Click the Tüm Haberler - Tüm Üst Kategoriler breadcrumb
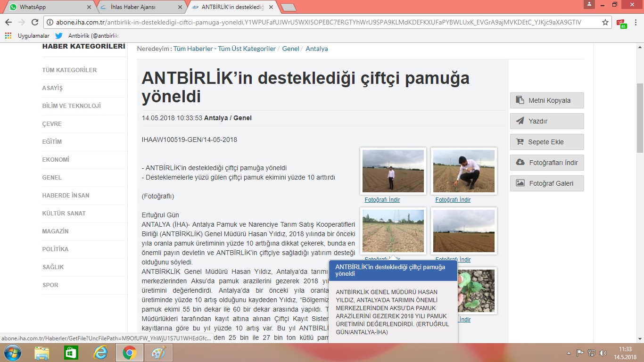Viewport: 644px width, 362px height. [224, 49]
